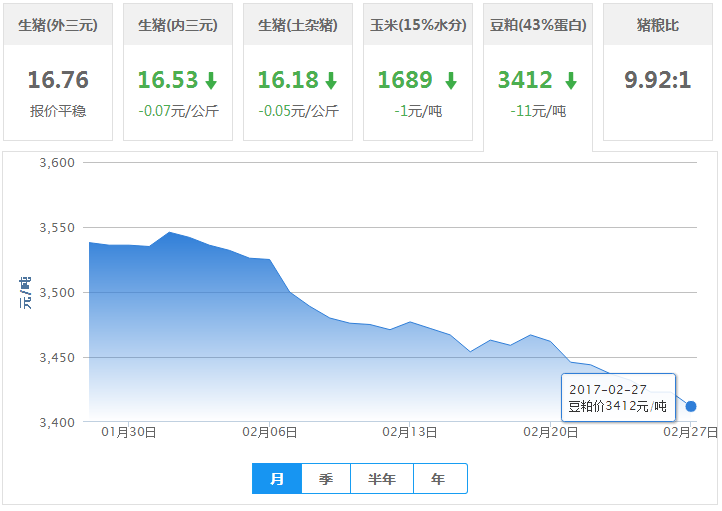This screenshot has height=511, width=722.
Task: Click the -11元/吨 change text
Action: tap(538, 111)
